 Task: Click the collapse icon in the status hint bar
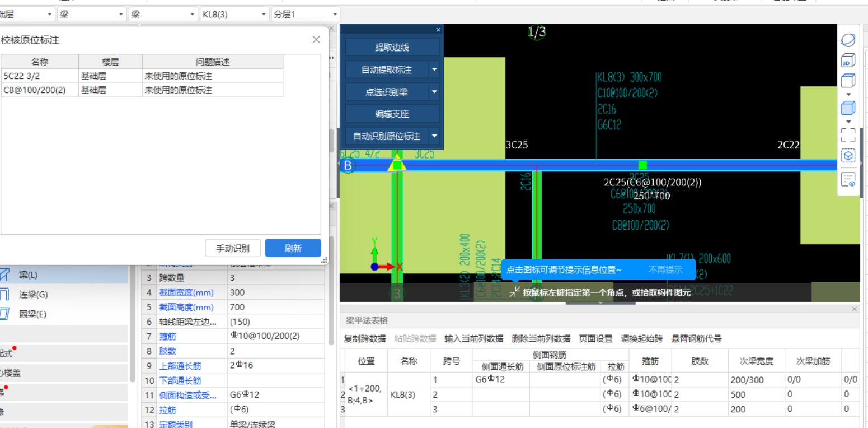tap(514, 291)
